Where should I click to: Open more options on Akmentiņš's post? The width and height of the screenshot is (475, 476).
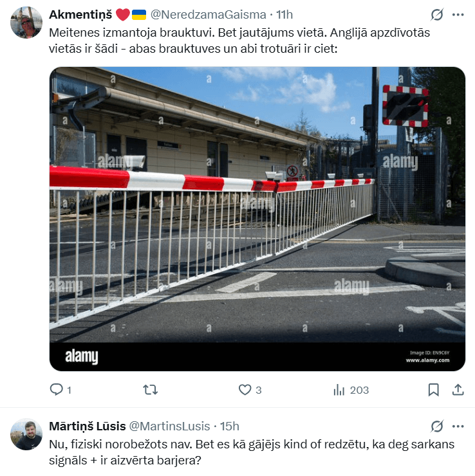[458, 15]
